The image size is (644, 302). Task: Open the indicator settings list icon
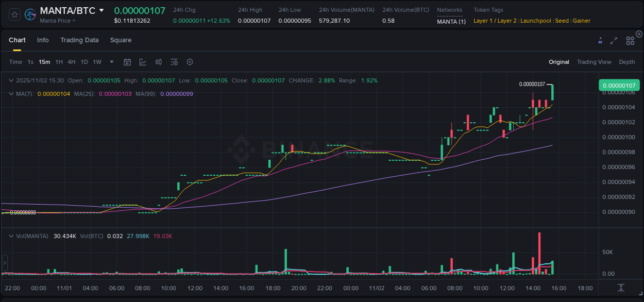[174, 62]
